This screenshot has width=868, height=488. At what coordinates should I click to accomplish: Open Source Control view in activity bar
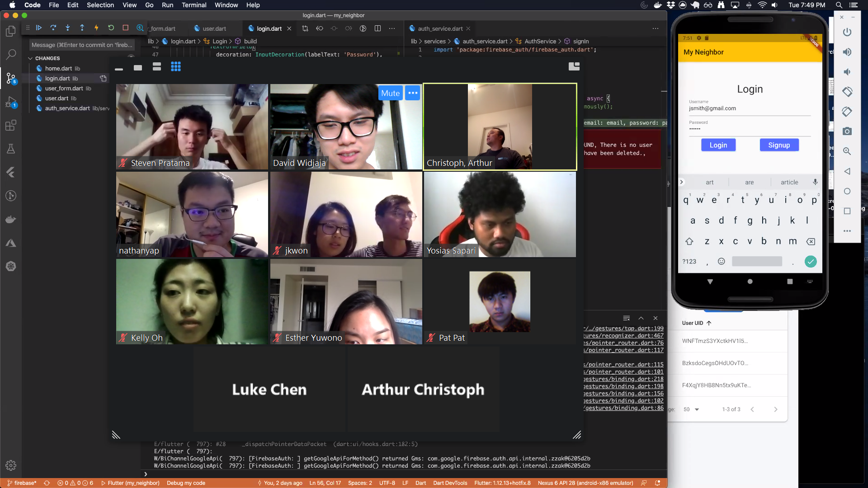(x=11, y=79)
